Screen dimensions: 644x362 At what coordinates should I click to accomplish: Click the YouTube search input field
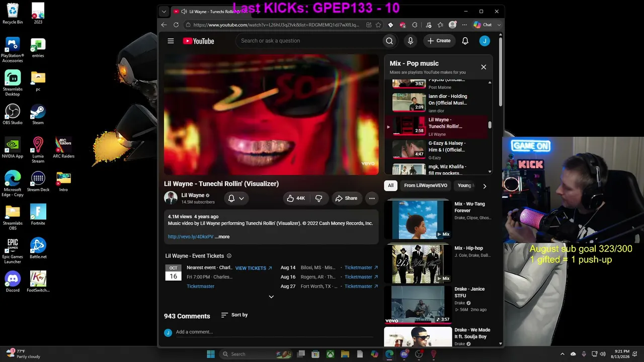[x=308, y=41]
